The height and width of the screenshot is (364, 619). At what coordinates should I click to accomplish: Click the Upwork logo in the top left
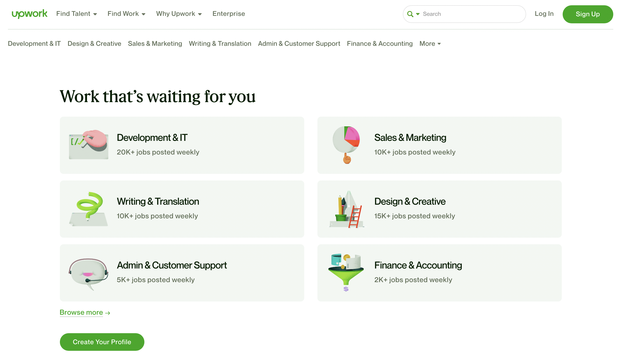click(x=29, y=13)
